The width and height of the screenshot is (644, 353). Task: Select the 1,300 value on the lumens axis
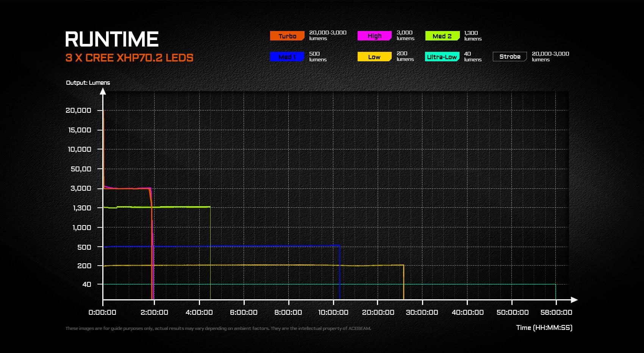point(82,208)
